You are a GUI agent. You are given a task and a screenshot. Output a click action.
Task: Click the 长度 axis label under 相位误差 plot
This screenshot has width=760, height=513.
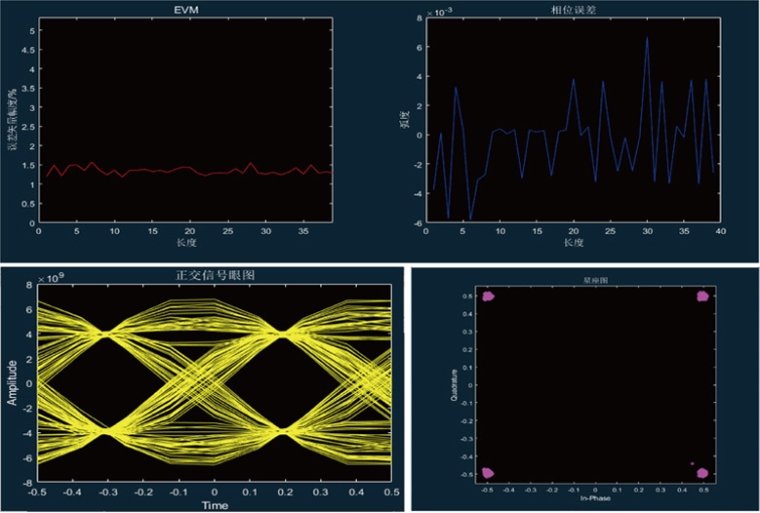572,242
